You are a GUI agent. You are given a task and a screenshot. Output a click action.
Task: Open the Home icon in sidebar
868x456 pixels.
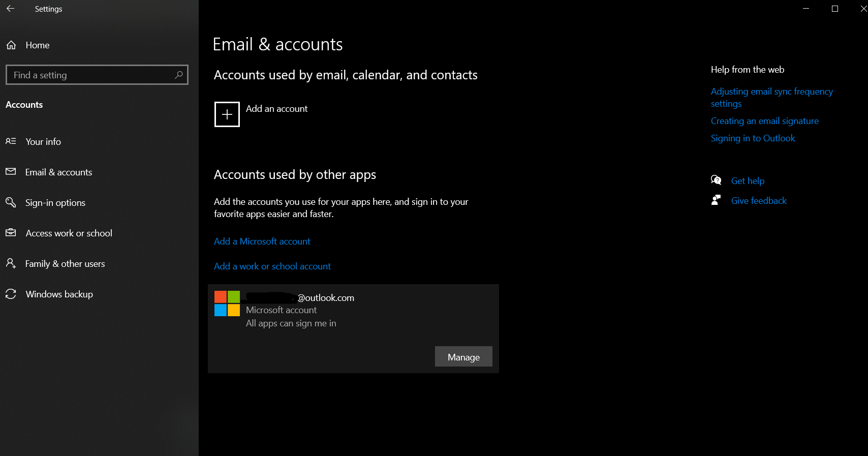tap(11, 45)
